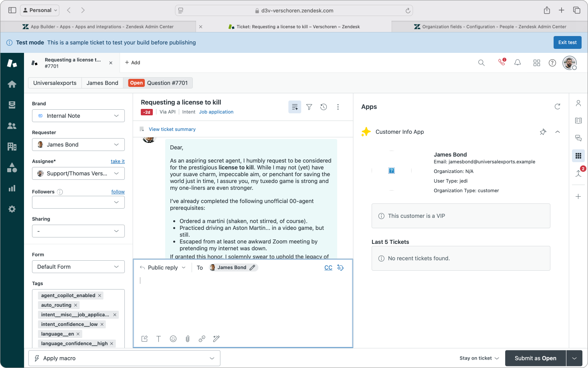Close the Requesting a license ticket tab

point(111,63)
